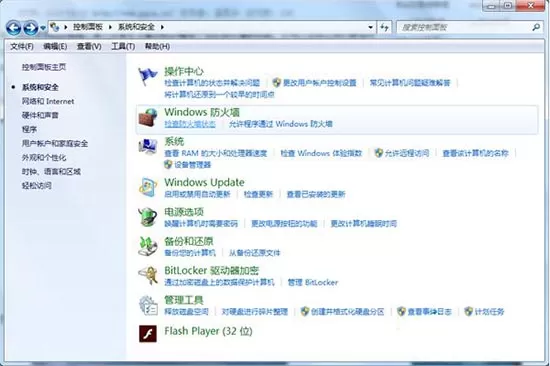Select 硬件和声音 in sidebar
The width and height of the screenshot is (550, 366).
pos(40,115)
